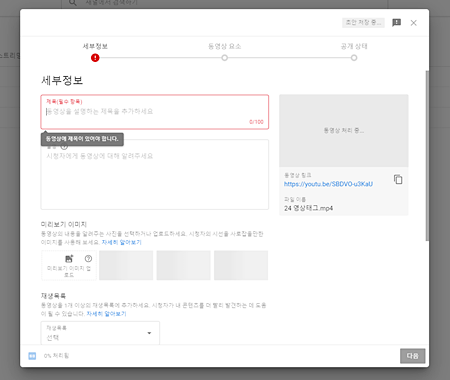Open the youtu.be video link
The image size is (450, 380).
(x=328, y=184)
